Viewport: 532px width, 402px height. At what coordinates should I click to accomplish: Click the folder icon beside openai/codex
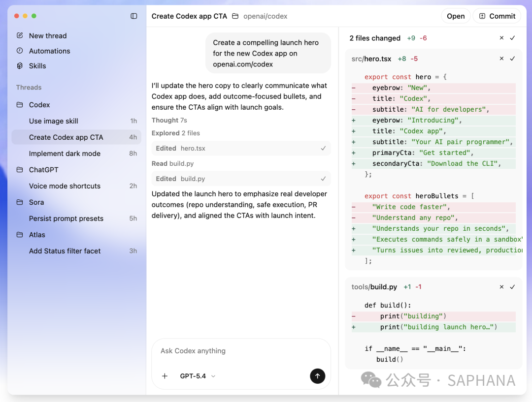tap(235, 16)
